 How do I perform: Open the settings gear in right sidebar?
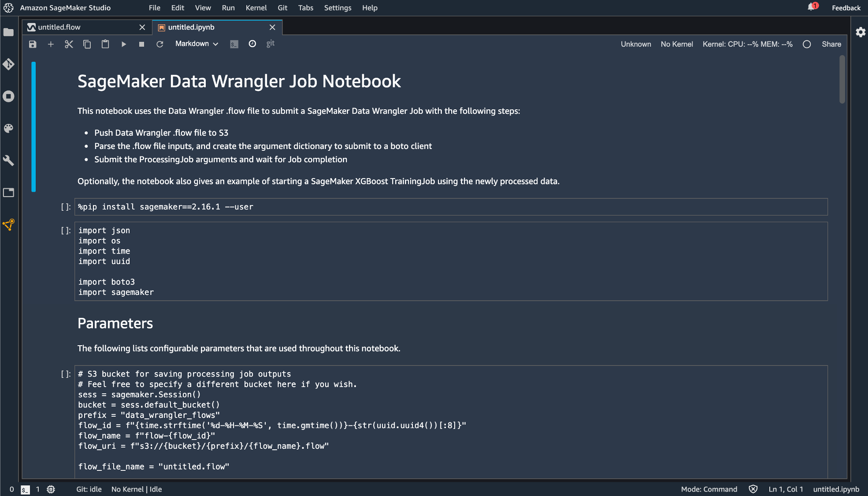pyautogui.click(x=860, y=32)
